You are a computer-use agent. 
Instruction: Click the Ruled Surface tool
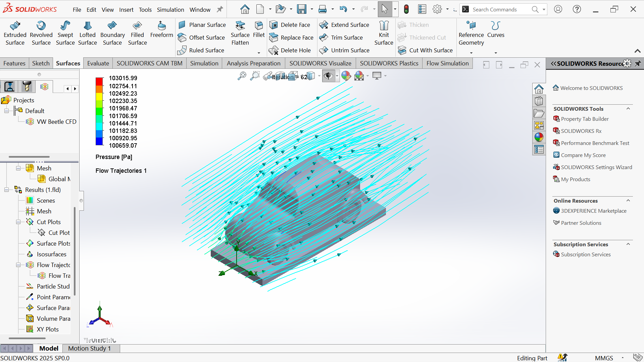(201, 50)
